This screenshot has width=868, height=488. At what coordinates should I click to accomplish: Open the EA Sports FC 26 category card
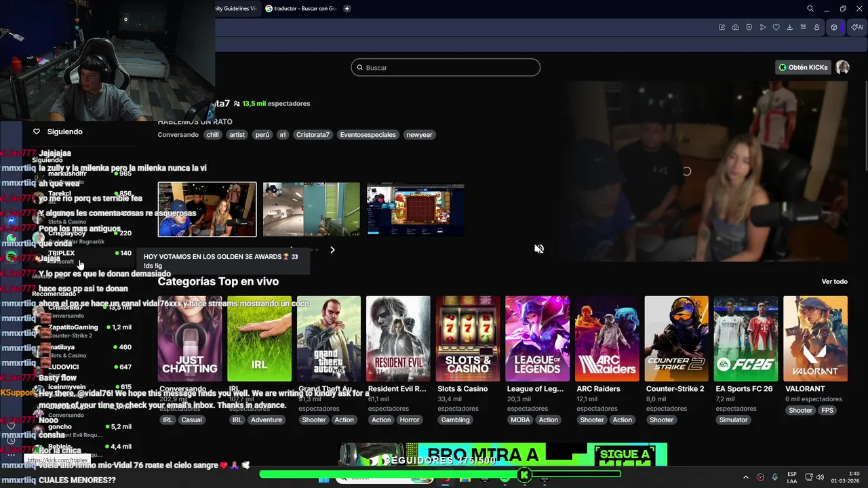click(x=746, y=339)
